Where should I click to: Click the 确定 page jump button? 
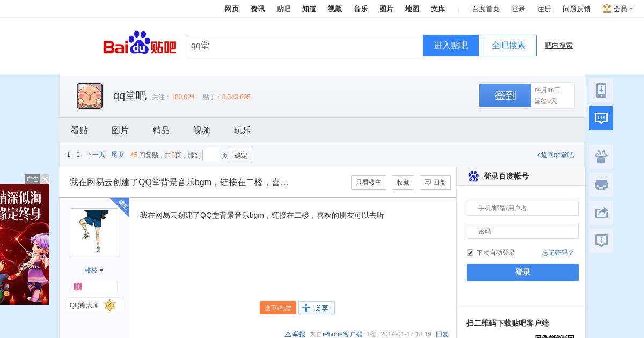(241, 156)
